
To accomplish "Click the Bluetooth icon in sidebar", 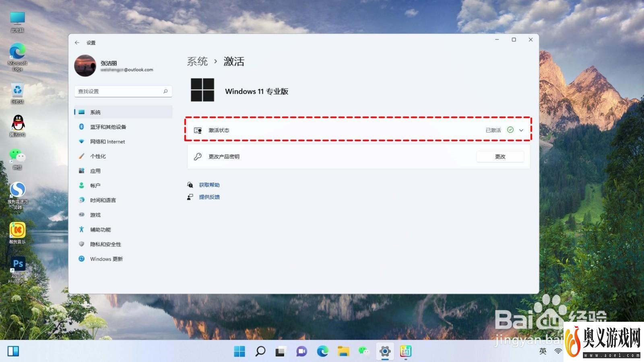I will (81, 127).
